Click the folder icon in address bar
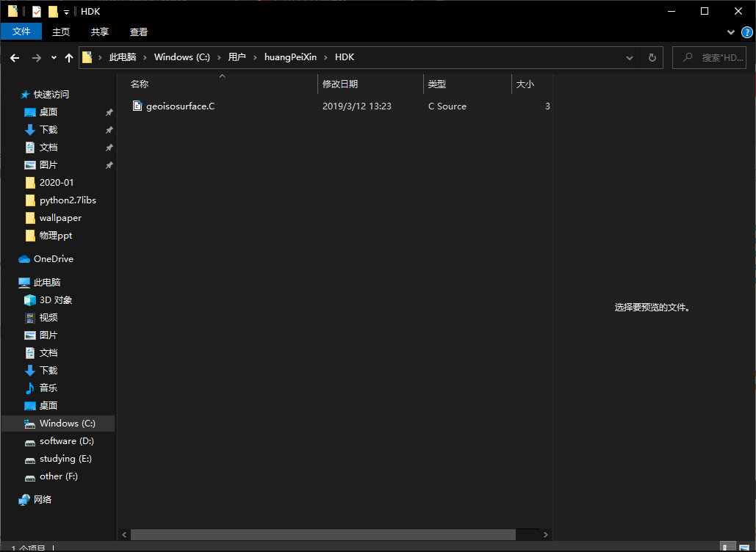 (x=87, y=57)
